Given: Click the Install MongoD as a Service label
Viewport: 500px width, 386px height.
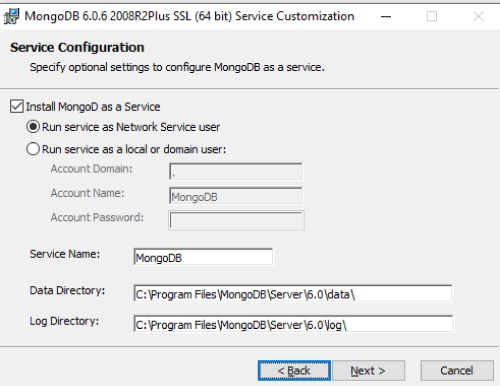Looking at the screenshot, I should pyautogui.click(x=93, y=107).
